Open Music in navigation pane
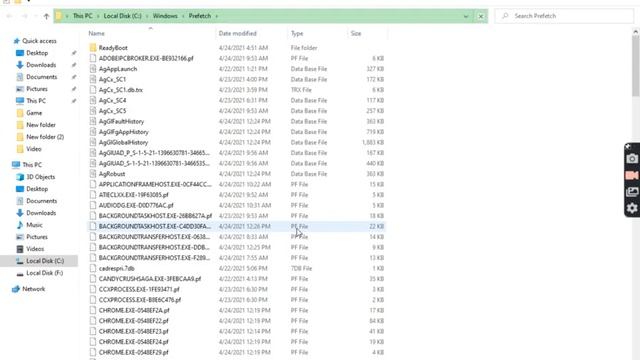Screen dimensions: 640x360 click(x=34, y=225)
